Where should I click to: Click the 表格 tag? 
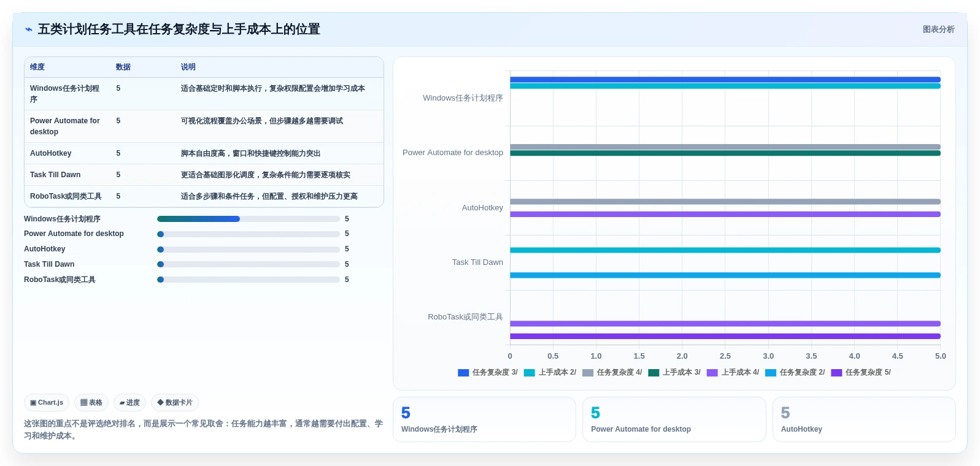click(91, 403)
